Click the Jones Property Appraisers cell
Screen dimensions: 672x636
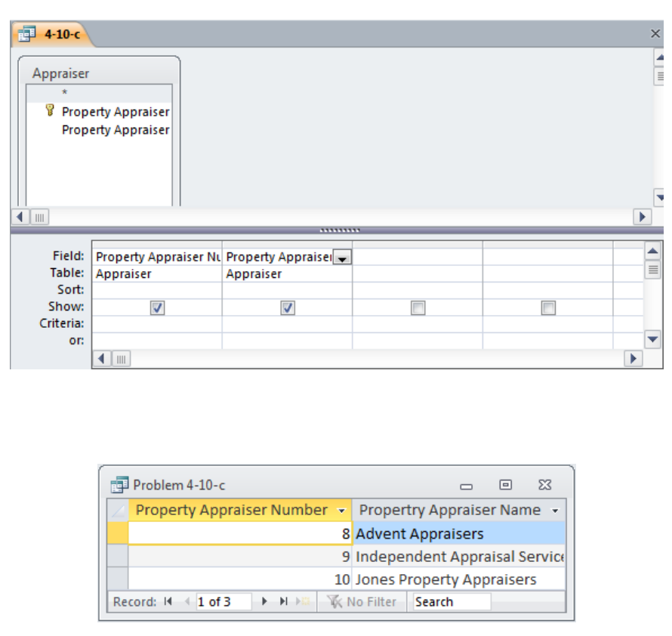pyautogui.click(x=459, y=579)
